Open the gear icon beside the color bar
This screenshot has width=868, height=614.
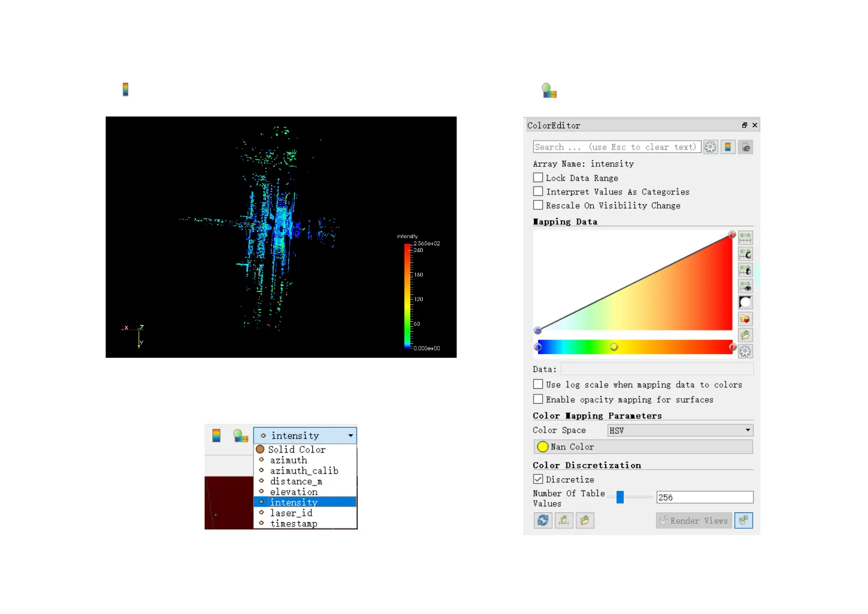tap(745, 352)
